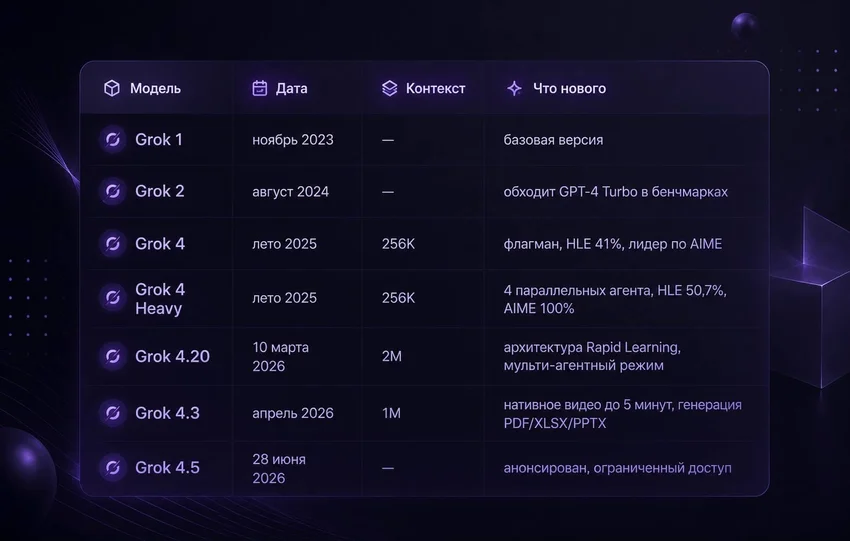Click the calendar icon beside Дата header
The image size is (850, 541).
click(x=260, y=88)
